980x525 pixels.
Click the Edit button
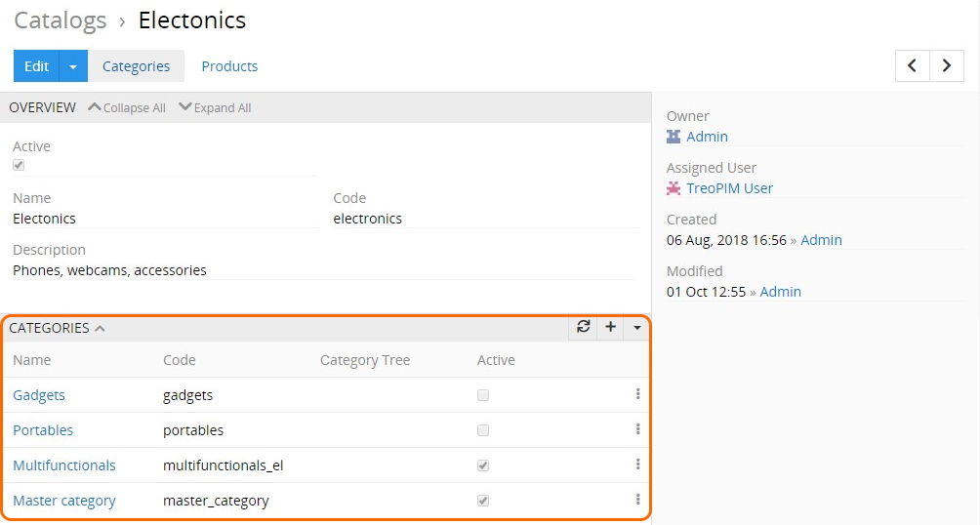point(36,66)
